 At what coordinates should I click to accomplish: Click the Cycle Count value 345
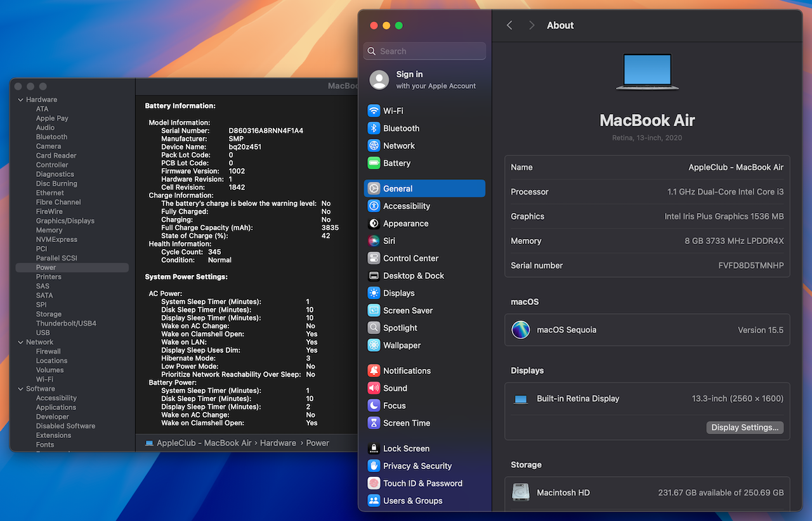tap(214, 252)
